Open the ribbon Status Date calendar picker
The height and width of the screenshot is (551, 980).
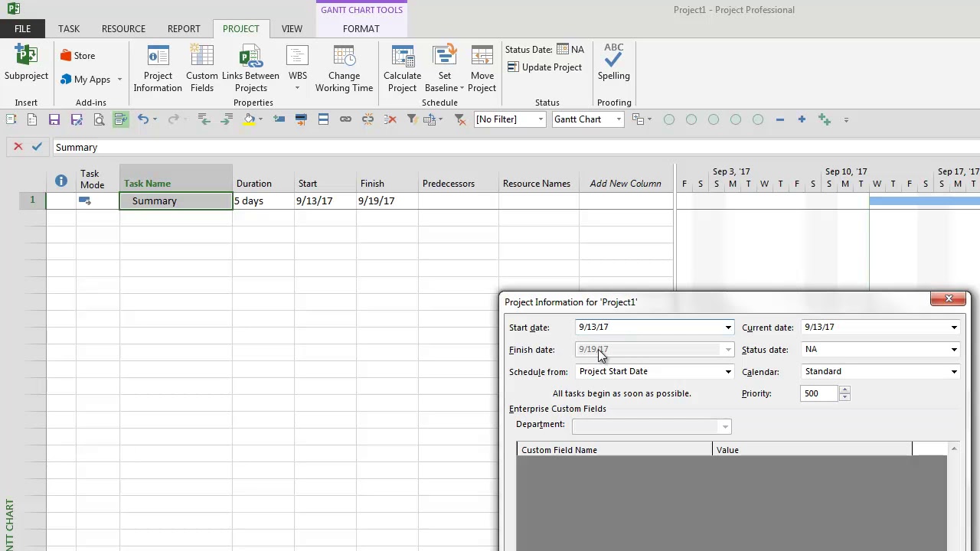563,49
